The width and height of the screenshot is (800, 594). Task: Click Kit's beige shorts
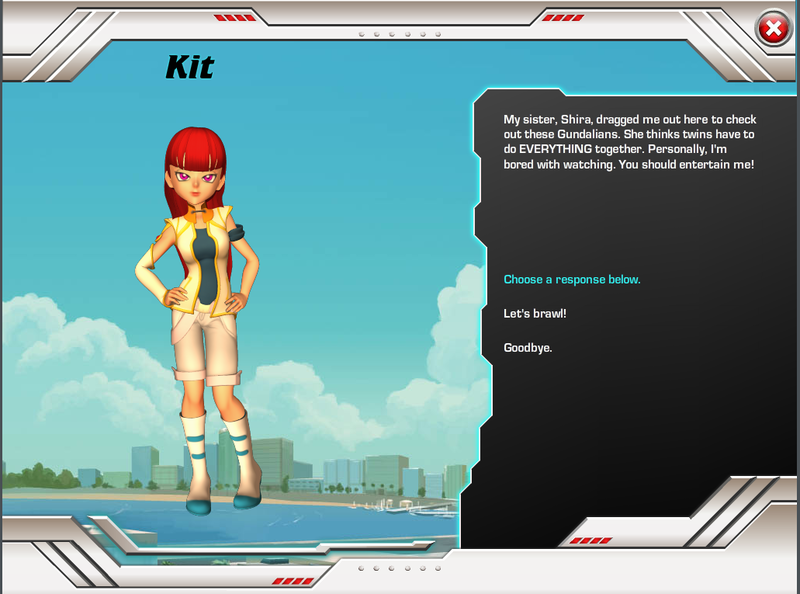[x=207, y=340]
